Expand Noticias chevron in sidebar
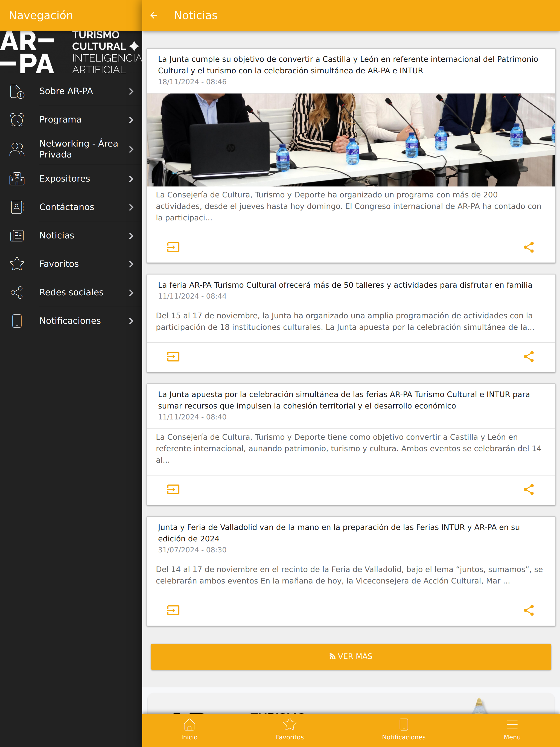 131,235
